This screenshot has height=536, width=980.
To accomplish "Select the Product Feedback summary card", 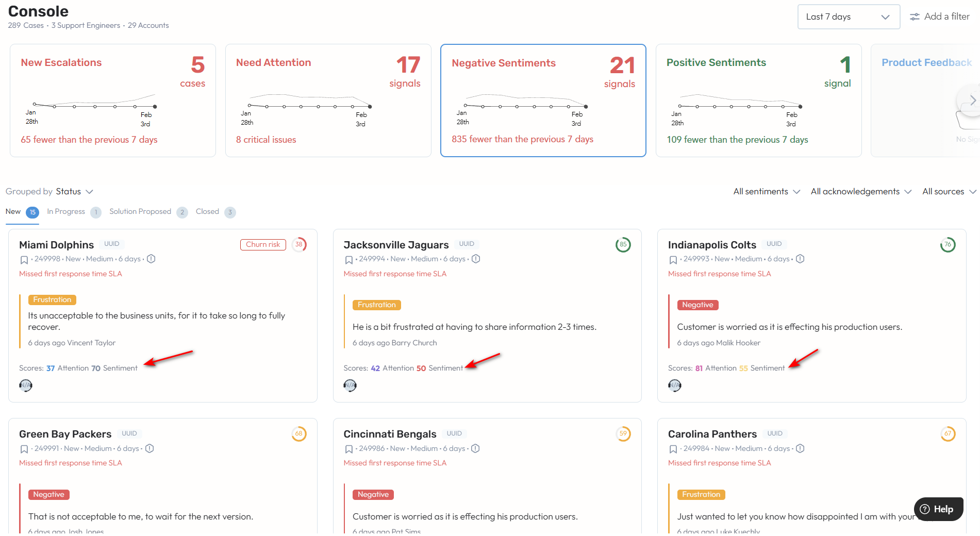I will coord(925,100).
